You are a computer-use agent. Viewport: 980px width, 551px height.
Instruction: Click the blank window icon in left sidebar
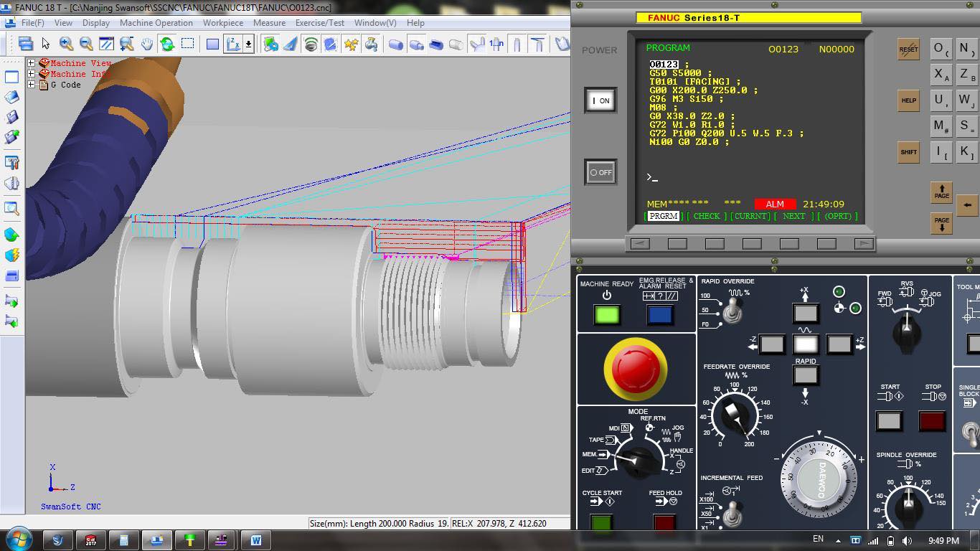click(11, 77)
